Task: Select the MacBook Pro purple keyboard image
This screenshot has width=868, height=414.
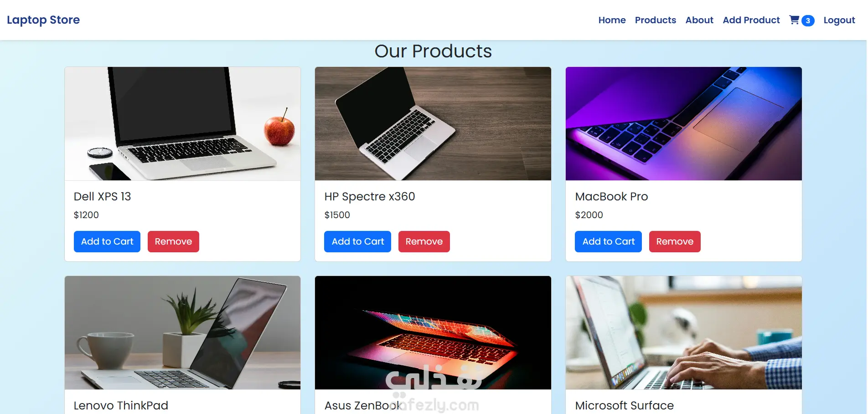Action: (684, 124)
